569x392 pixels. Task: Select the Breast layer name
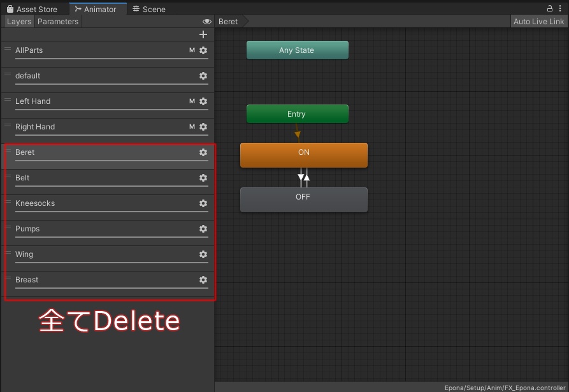coord(27,280)
